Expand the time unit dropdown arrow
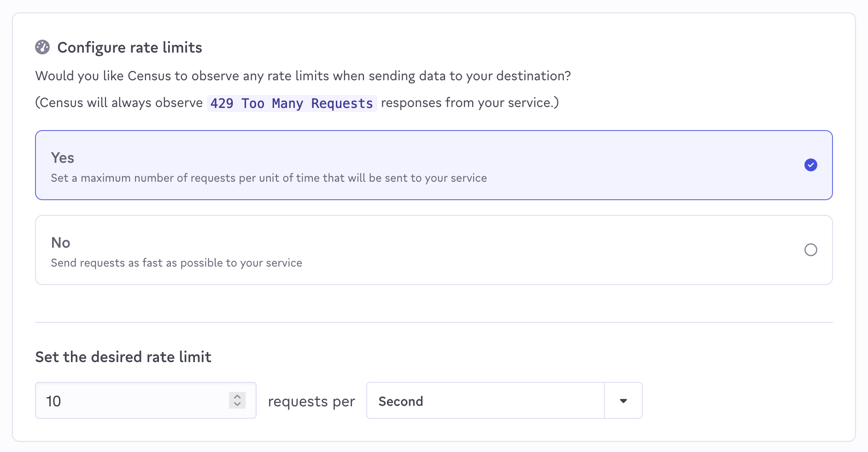868x452 pixels. coord(623,401)
